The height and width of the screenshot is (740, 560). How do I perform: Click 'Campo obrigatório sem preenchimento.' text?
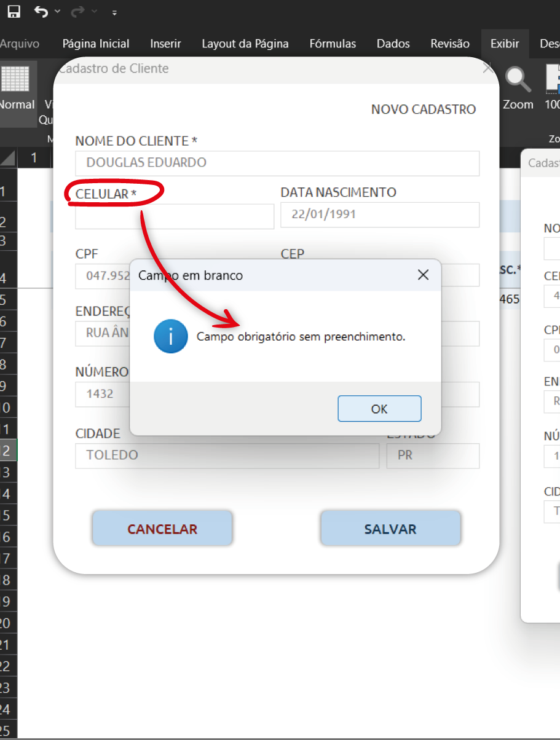pos(301,337)
